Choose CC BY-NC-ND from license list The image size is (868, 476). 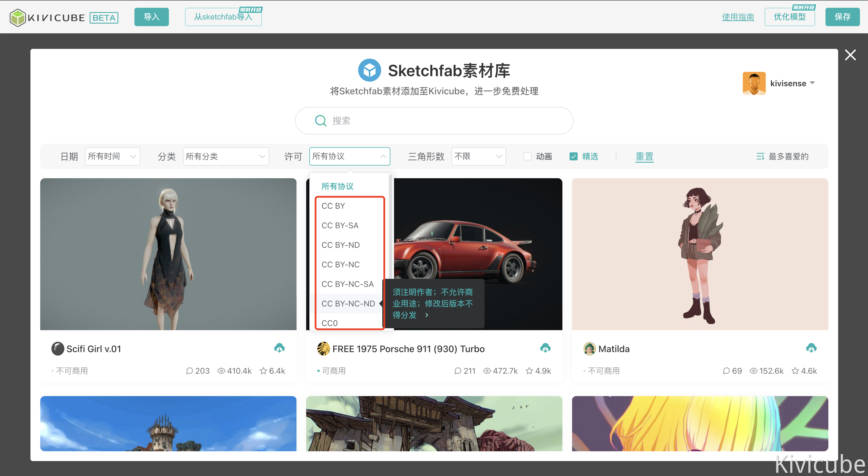click(x=348, y=304)
